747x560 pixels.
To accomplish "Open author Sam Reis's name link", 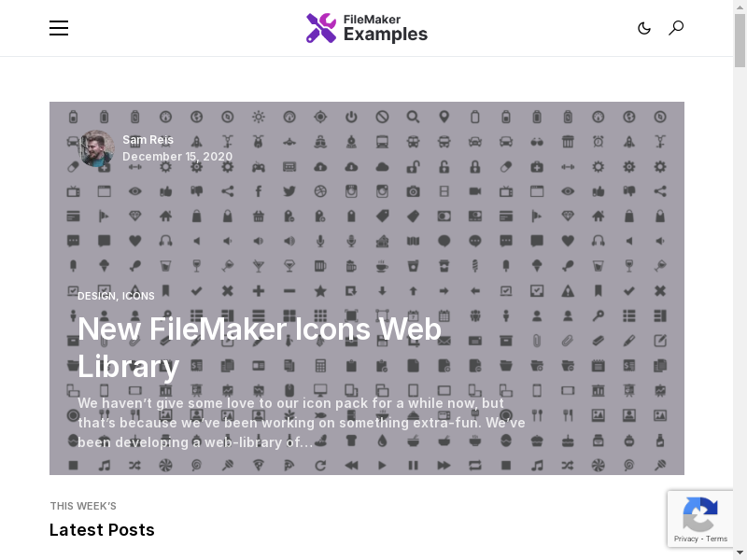I will pyautogui.click(x=148, y=140).
